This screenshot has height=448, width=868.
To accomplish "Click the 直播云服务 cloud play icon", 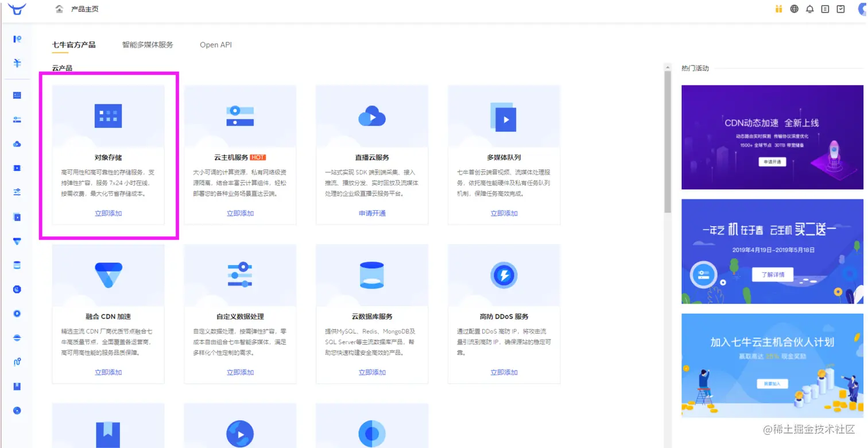I will [372, 117].
